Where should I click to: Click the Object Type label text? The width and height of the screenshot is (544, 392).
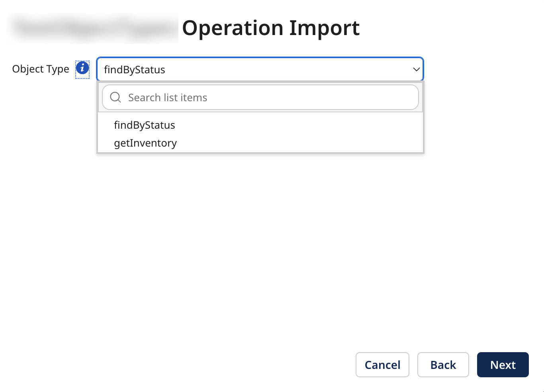coord(40,69)
